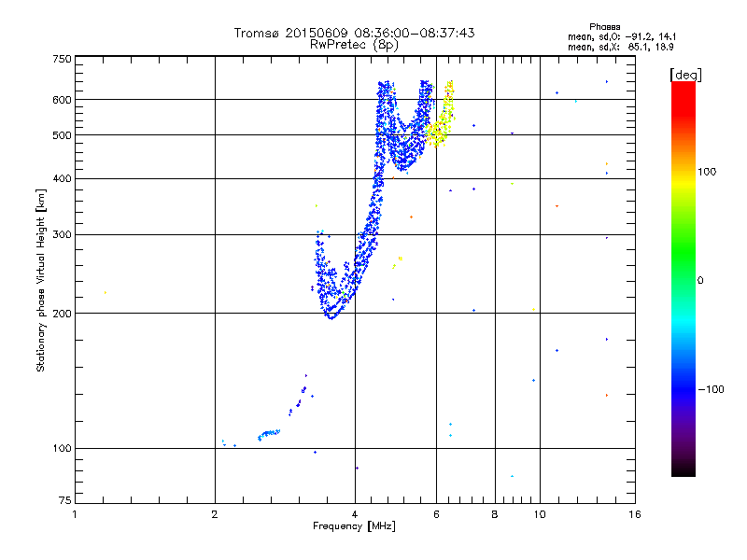Click the 'Phases' header label
The image size is (747, 560).
604,27
